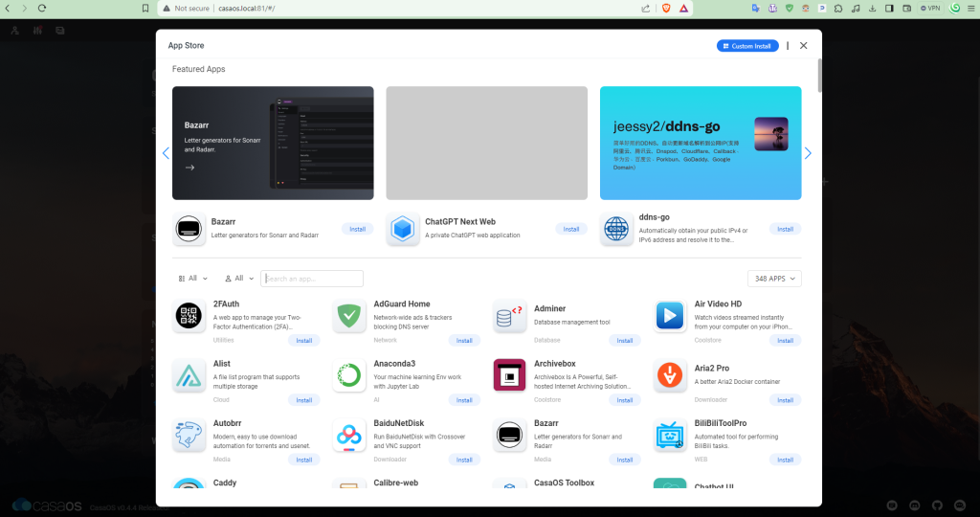Open the BiliBiliToolPro TV icon
This screenshot has width=980, height=517.
[x=669, y=435]
